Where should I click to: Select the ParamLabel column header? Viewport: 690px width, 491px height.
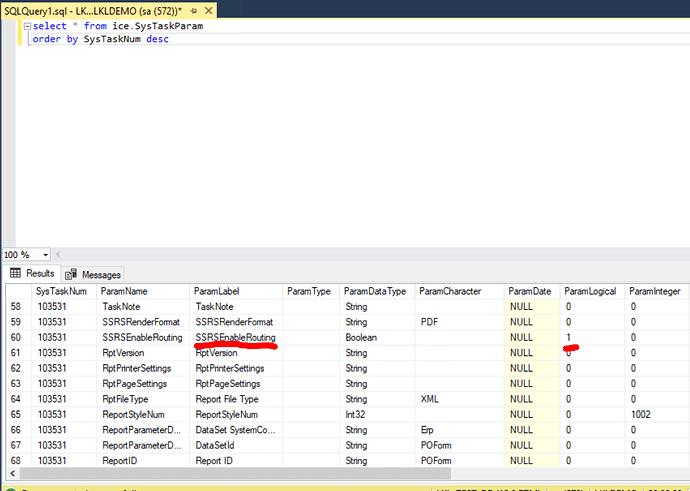pos(236,291)
